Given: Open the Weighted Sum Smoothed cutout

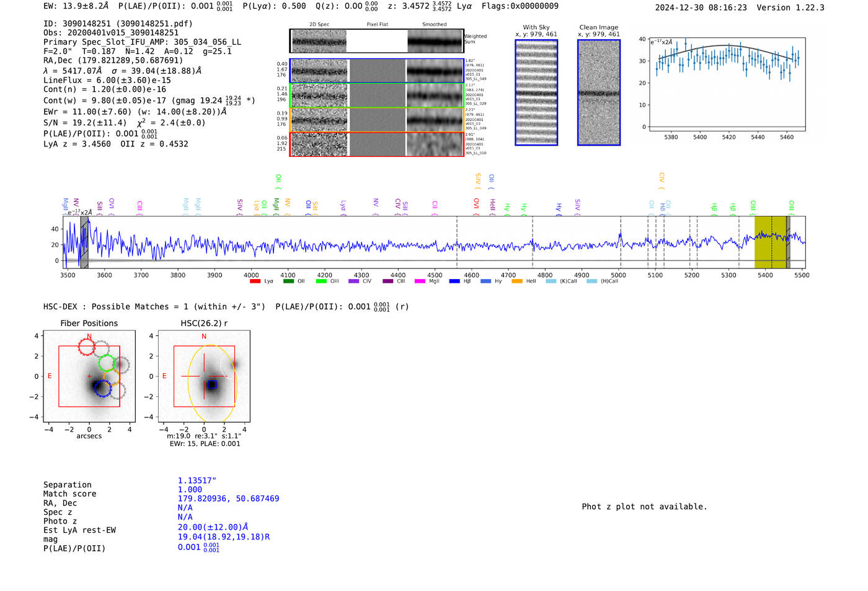Looking at the screenshot, I should [435, 41].
